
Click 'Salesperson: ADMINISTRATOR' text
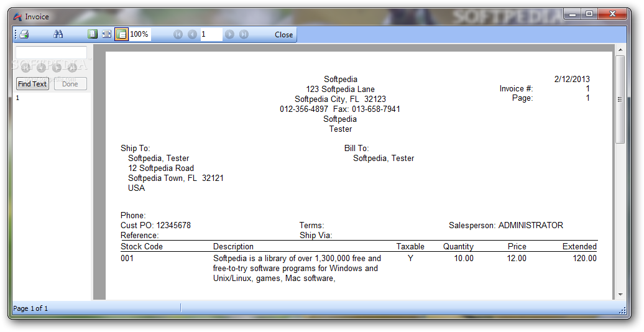(x=506, y=225)
